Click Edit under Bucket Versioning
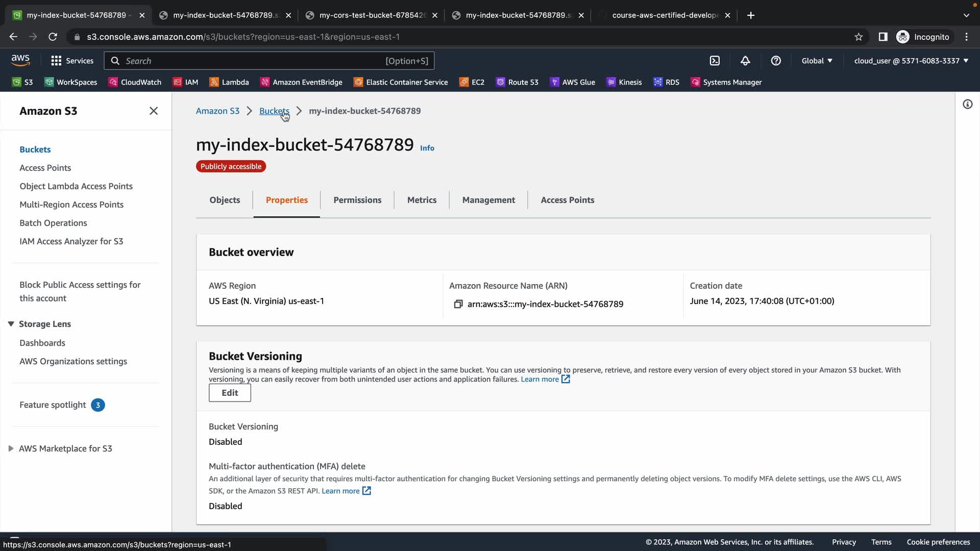 coord(230,393)
